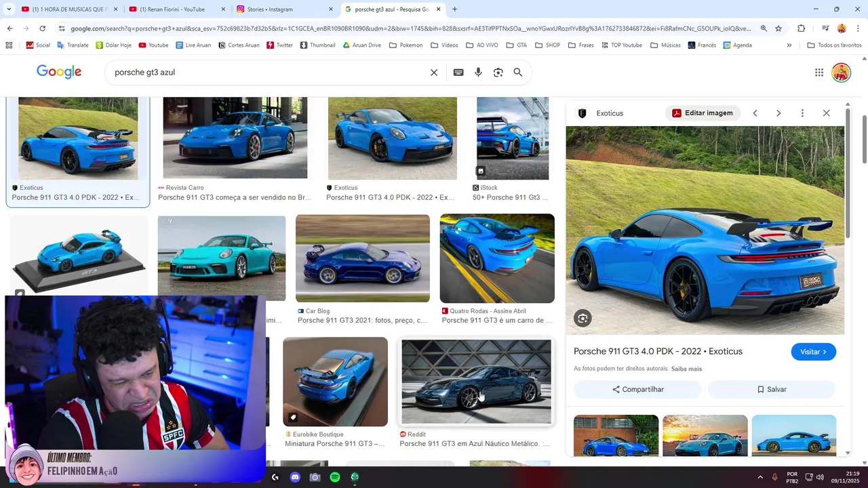The height and width of the screenshot is (488, 868).
Task: Clear the search box with the X icon
Action: [x=434, y=73]
